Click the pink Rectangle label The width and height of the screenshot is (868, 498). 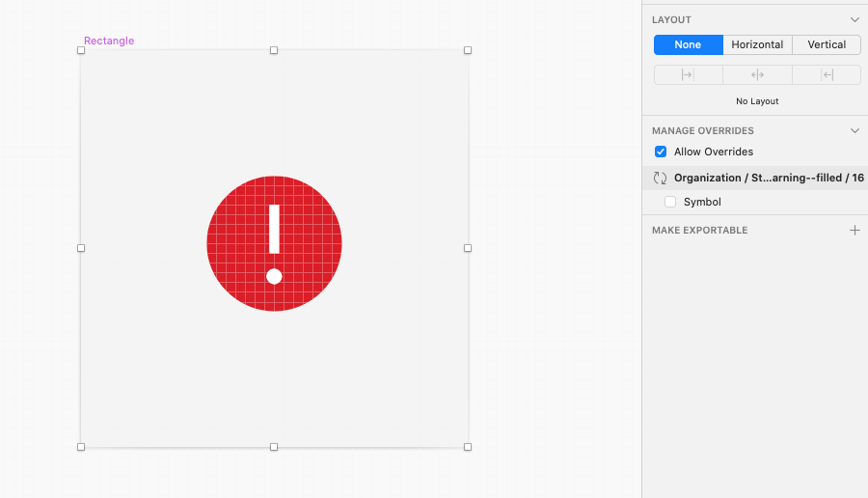coord(109,41)
